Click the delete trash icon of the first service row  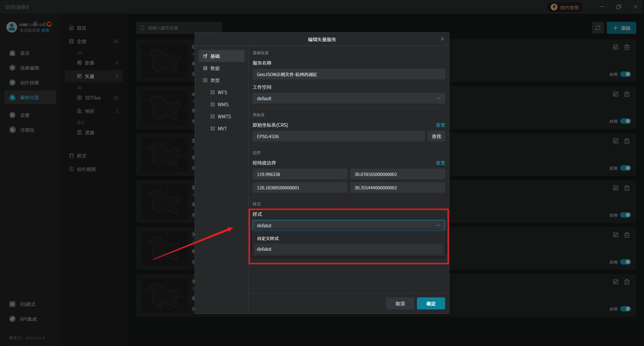(x=627, y=47)
